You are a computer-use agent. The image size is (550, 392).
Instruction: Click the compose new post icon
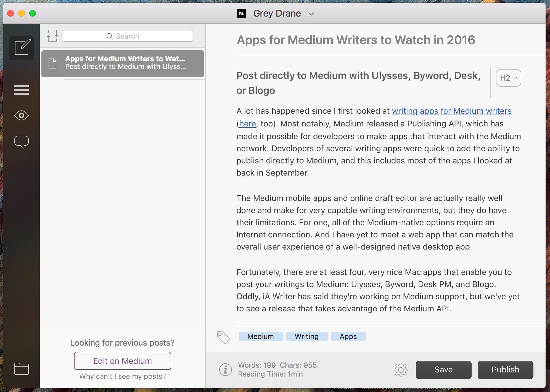pos(22,48)
